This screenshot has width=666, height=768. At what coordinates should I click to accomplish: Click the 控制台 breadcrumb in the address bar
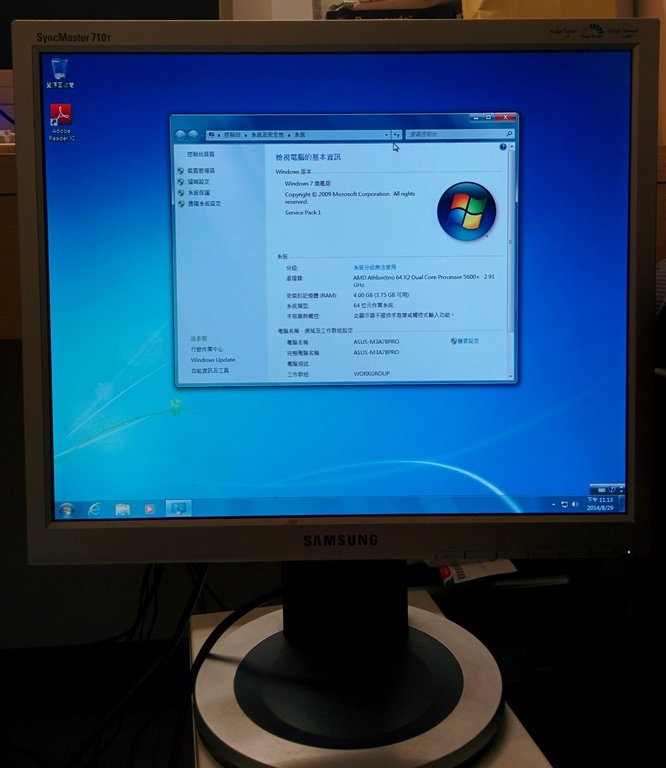point(233,134)
